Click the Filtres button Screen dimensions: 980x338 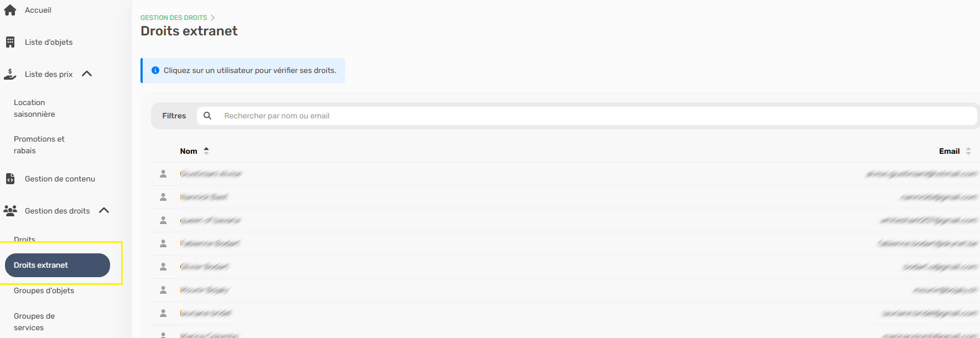coord(174,116)
